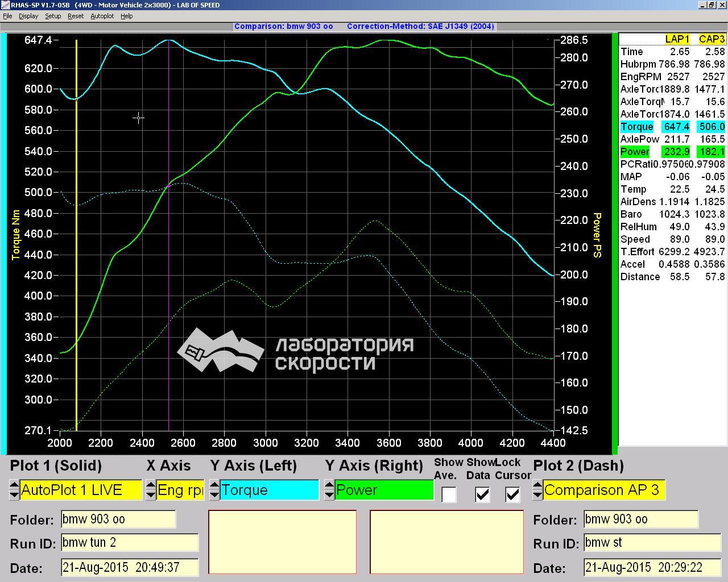Click Plot 2 Date field 20:29:22

click(x=652, y=567)
